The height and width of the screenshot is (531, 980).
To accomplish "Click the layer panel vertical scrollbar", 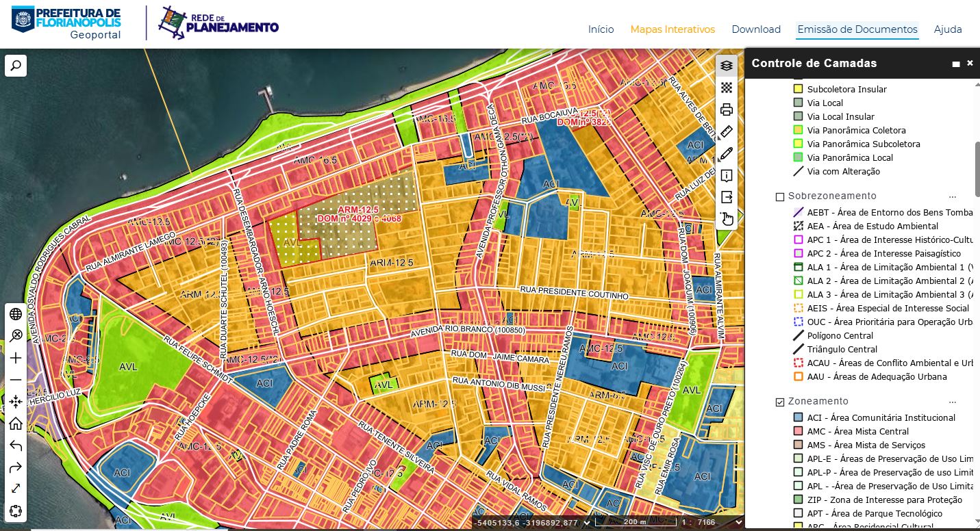I will [x=976, y=168].
